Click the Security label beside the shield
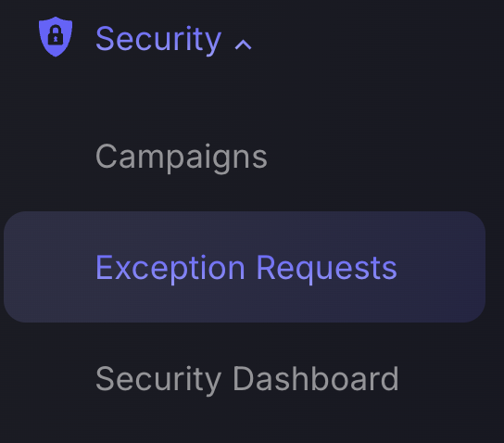Image resolution: width=504 pixels, height=443 pixels. click(158, 40)
